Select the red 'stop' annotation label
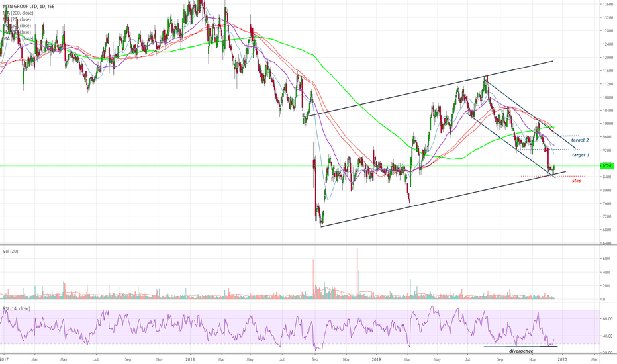Screen dimensions: 617x364 coord(577,181)
